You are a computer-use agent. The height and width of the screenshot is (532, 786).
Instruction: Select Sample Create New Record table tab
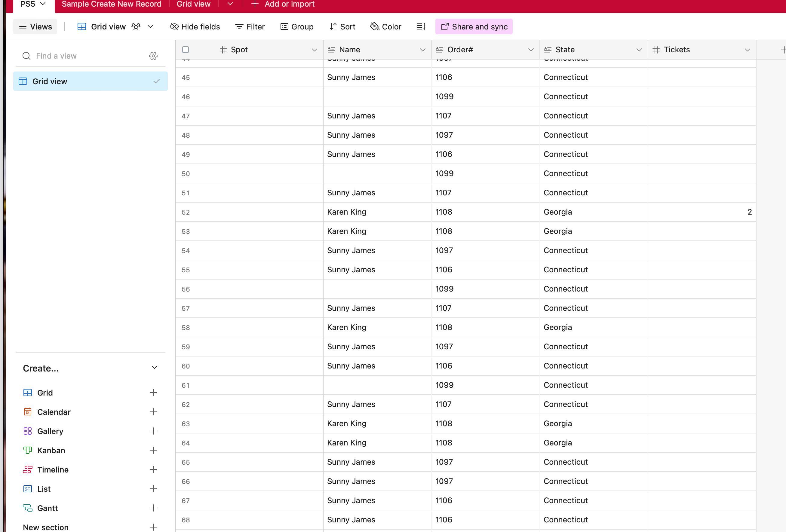pos(112,4)
